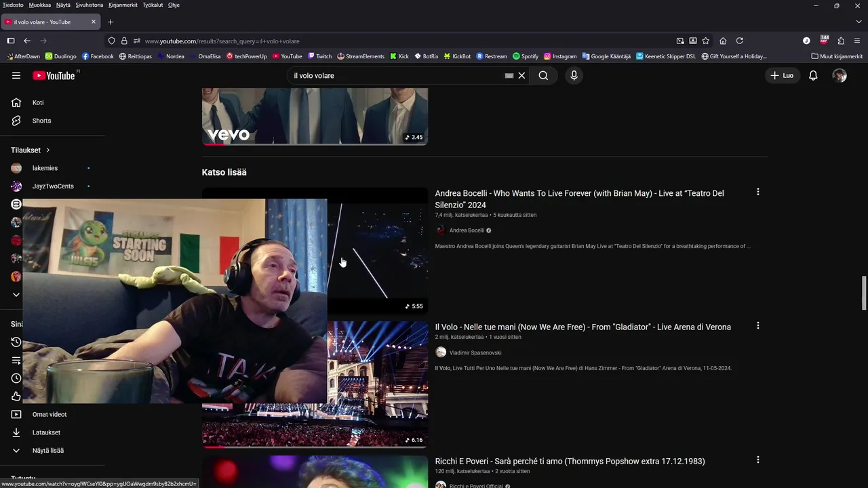The image size is (868, 488).
Task: Click the Vladimir Spasenovski channel avatar
Action: click(x=441, y=352)
